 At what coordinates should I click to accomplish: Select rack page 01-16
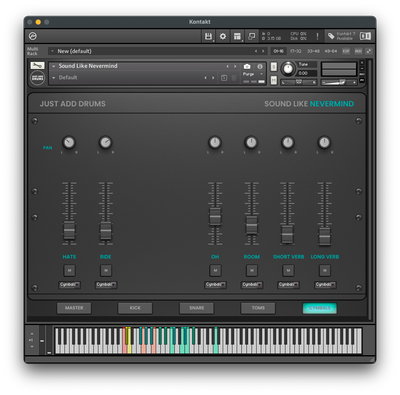pos(279,51)
